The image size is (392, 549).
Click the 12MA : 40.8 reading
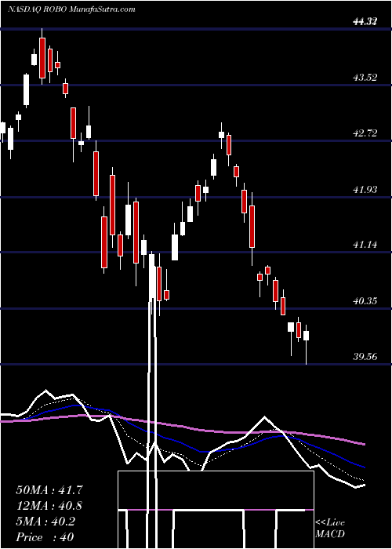pyautogui.click(x=49, y=506)
